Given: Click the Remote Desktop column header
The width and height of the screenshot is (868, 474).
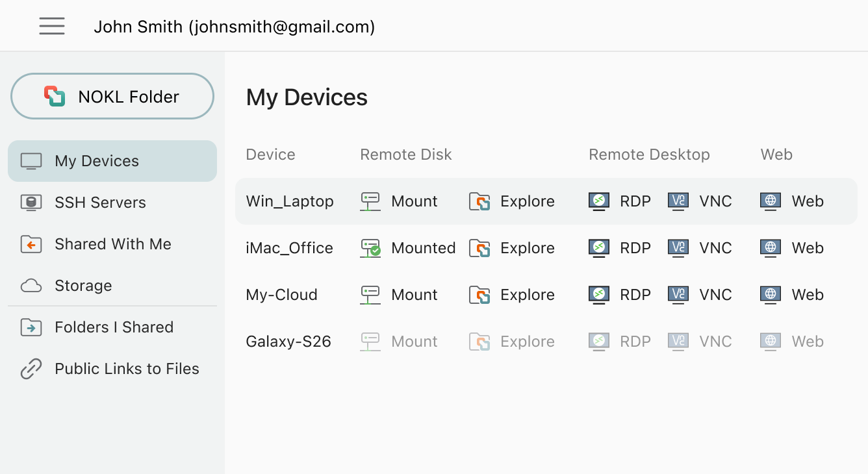Looking at the screenshot, I should pos(649,155).
